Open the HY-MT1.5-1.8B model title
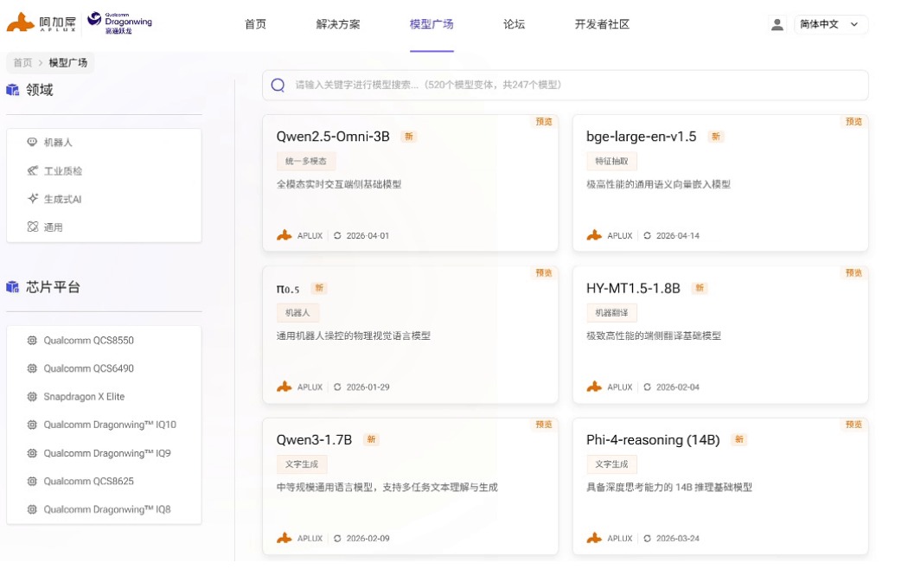The width and height of the screenshot is (908, 588). tap(633, 289)
